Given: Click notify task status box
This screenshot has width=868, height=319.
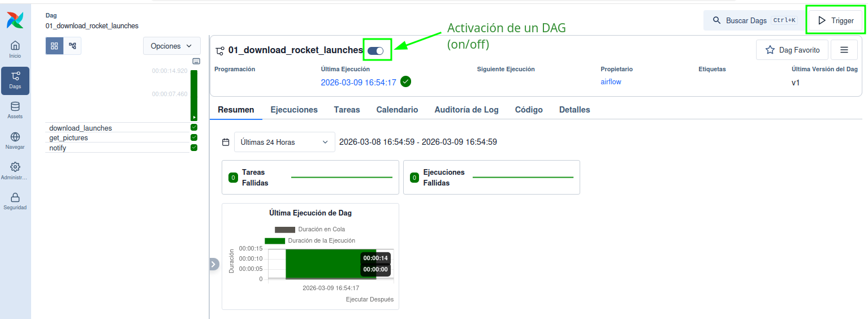Looking at the screenshot, I should point(194,148).
